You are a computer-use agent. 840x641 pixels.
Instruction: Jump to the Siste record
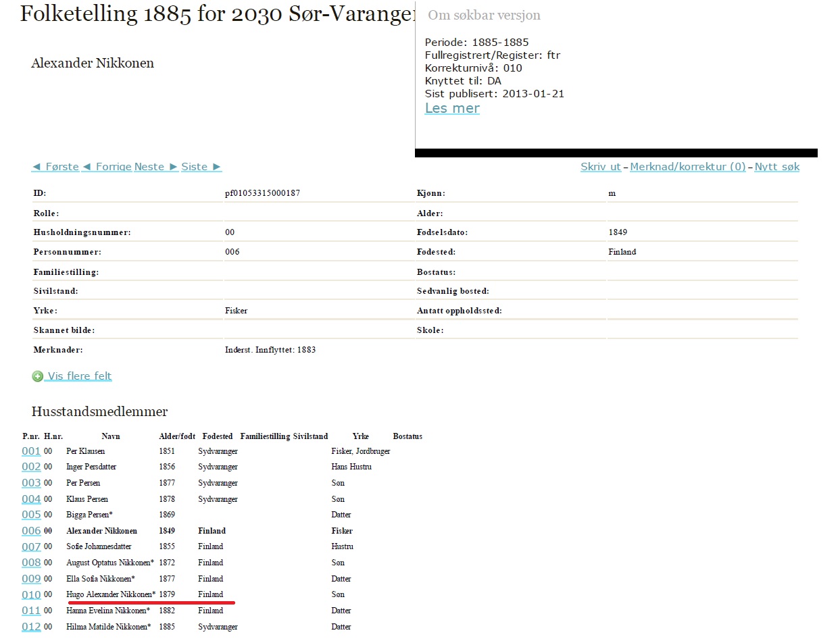(x=201, y=167)
